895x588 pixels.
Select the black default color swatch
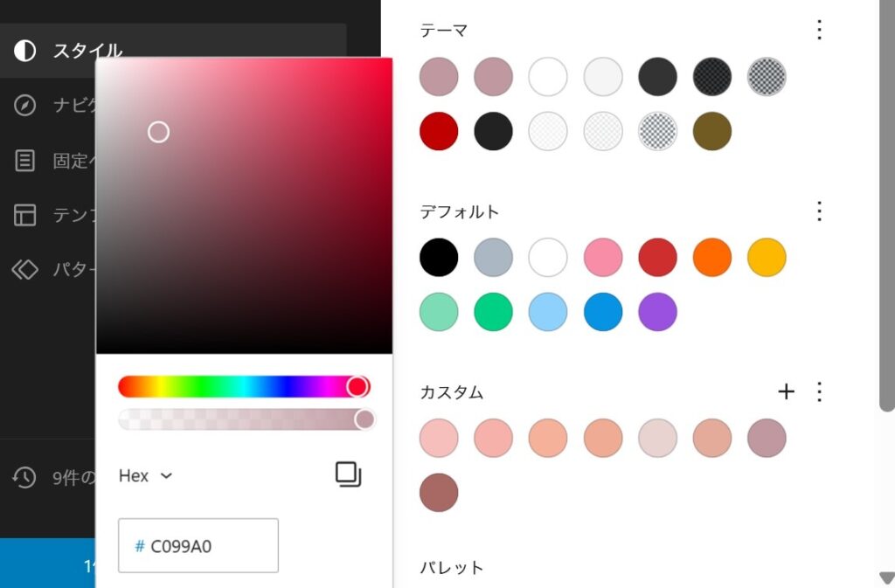click(439, 257)
